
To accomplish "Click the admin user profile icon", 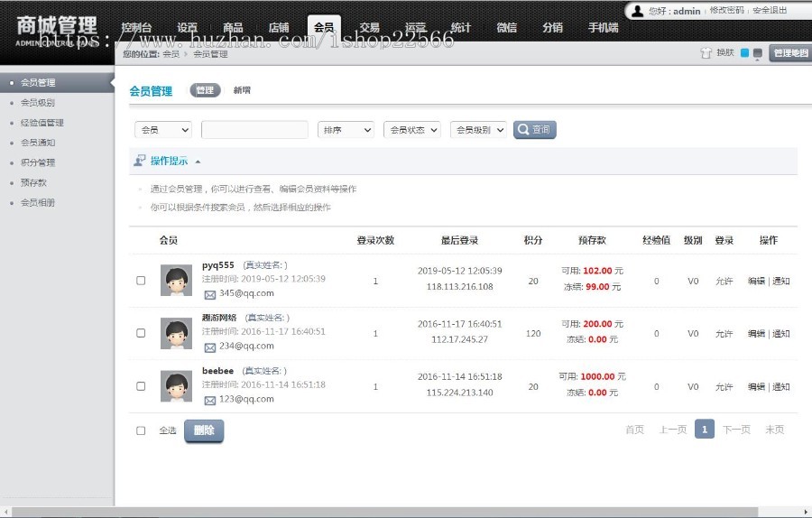I will click(637, 11).
